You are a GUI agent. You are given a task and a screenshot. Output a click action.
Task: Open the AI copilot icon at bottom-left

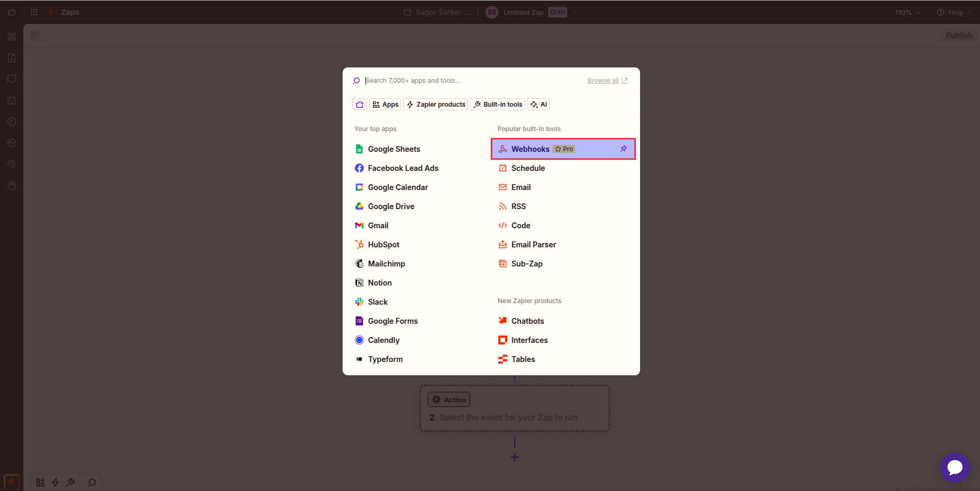click(x=12, y=482)
